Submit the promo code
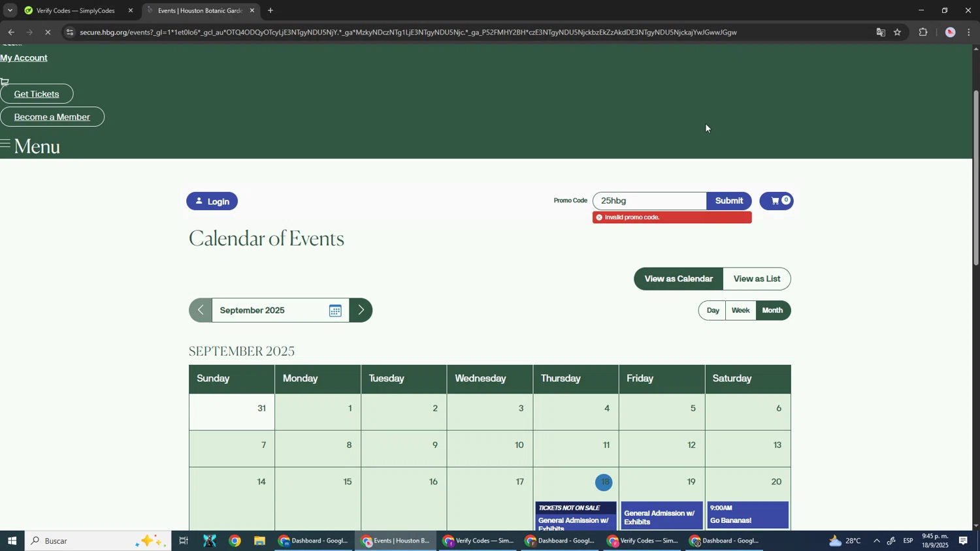The height and width of the screenshot is (551, 980). click(x=728, y=201)
